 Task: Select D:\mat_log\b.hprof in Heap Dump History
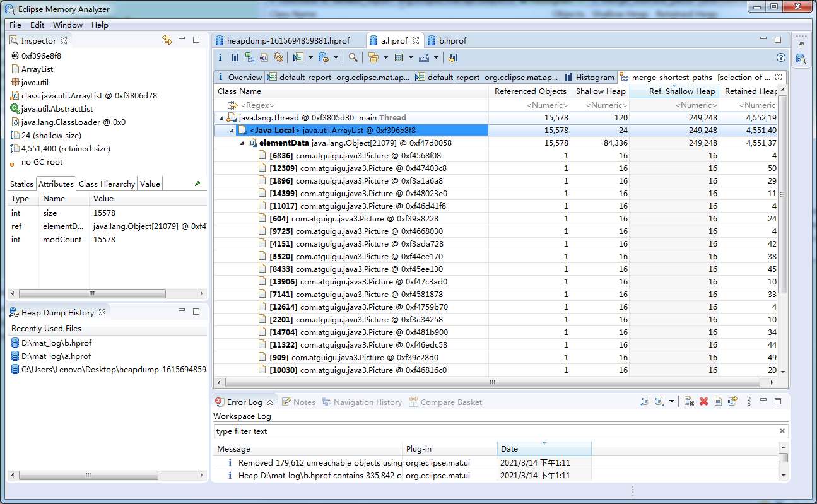52,343
